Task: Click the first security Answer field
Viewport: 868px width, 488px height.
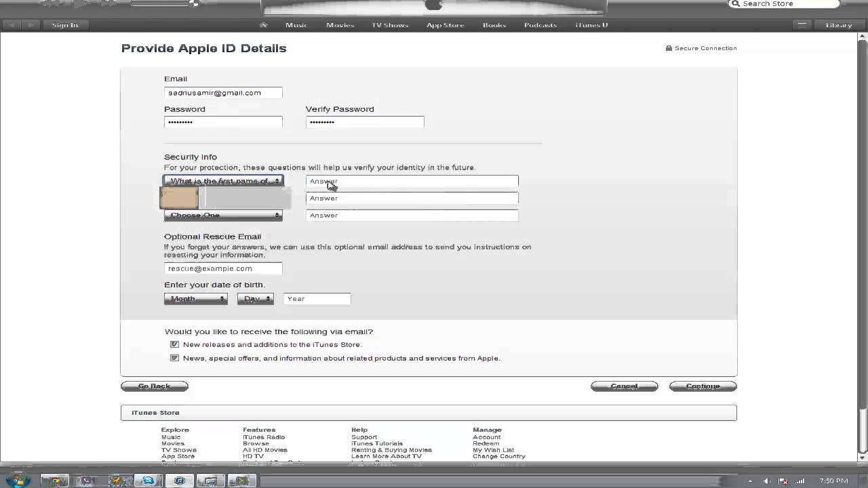Action: 412,181
